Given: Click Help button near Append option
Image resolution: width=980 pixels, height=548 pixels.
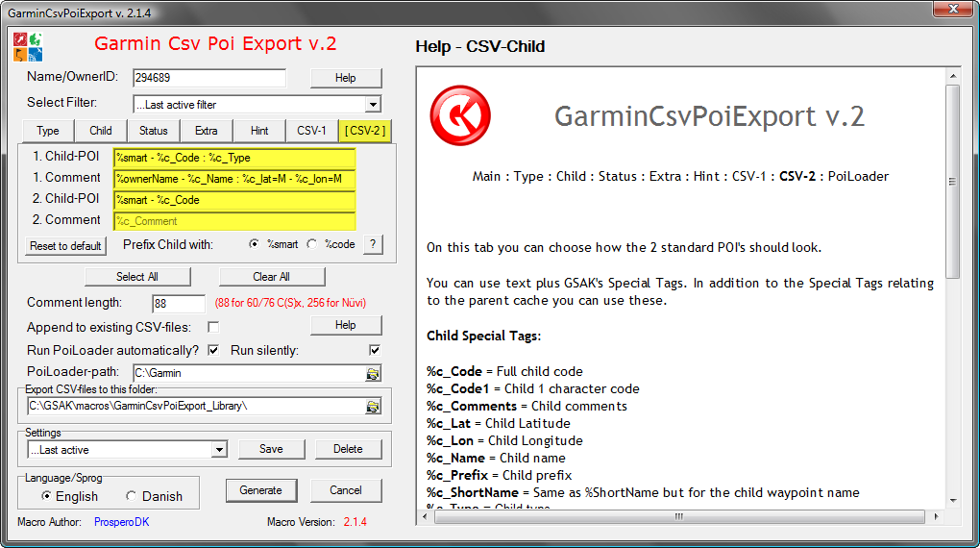Looking at the screenshot, I should click(x=346, y=325).
